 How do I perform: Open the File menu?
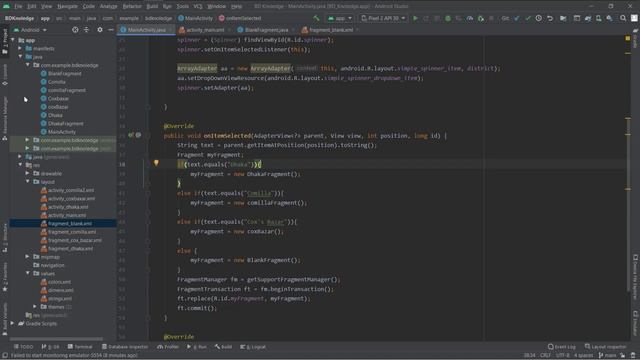pyautogui.click(x=18, y=6)
